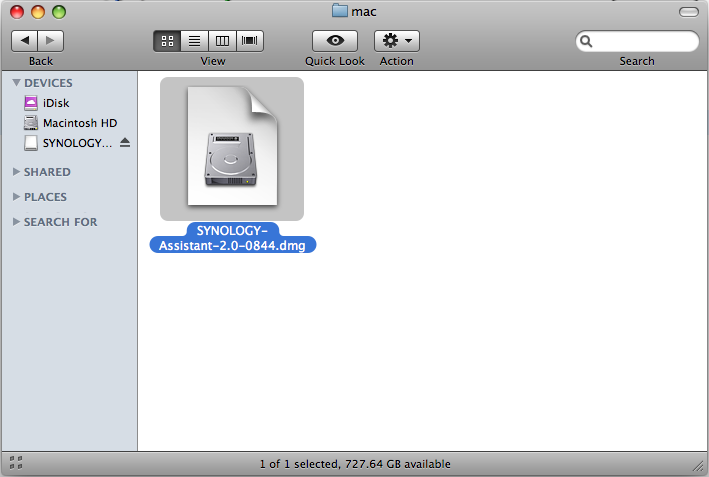Switch to icon view
The width and height of the screenshot is (709, 477).
[167, 41]
